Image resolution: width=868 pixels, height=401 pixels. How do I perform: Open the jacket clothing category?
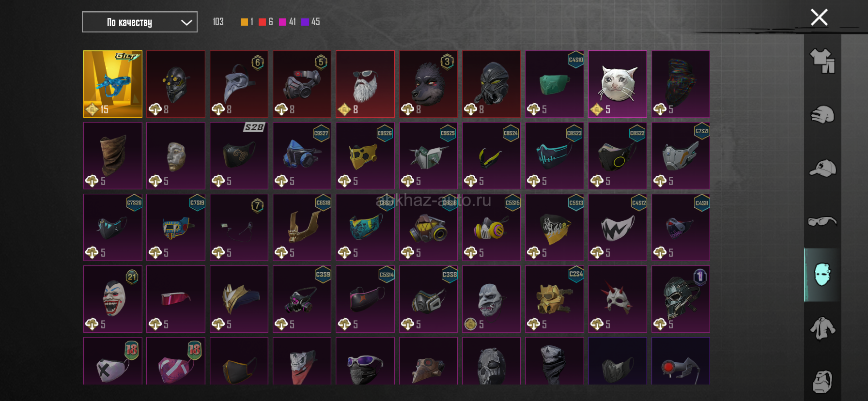[x=822, y=328]
